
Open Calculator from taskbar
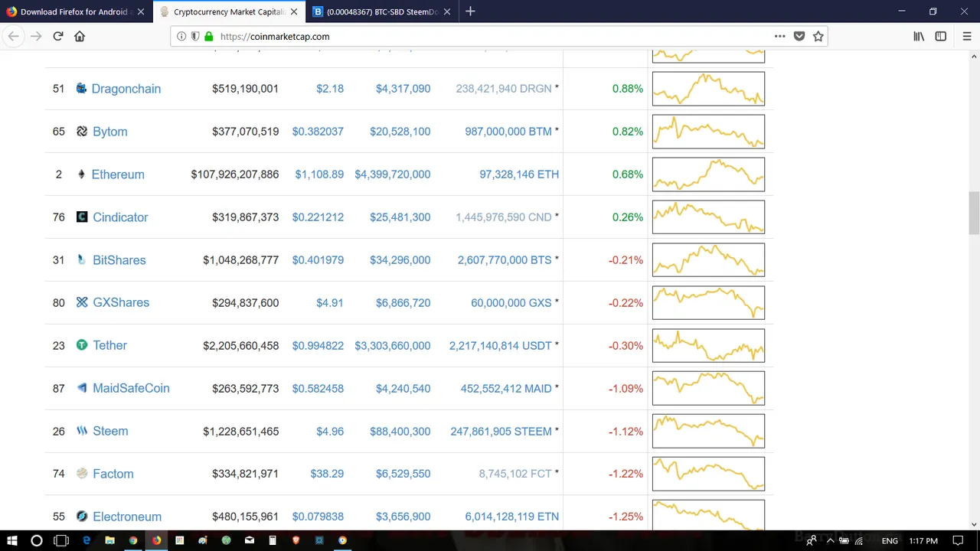pos(273,540)
